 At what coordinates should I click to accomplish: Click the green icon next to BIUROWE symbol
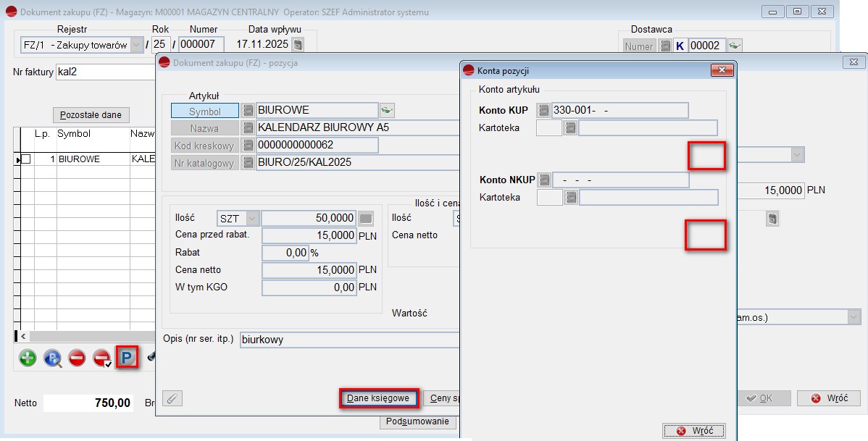(387, 110)
